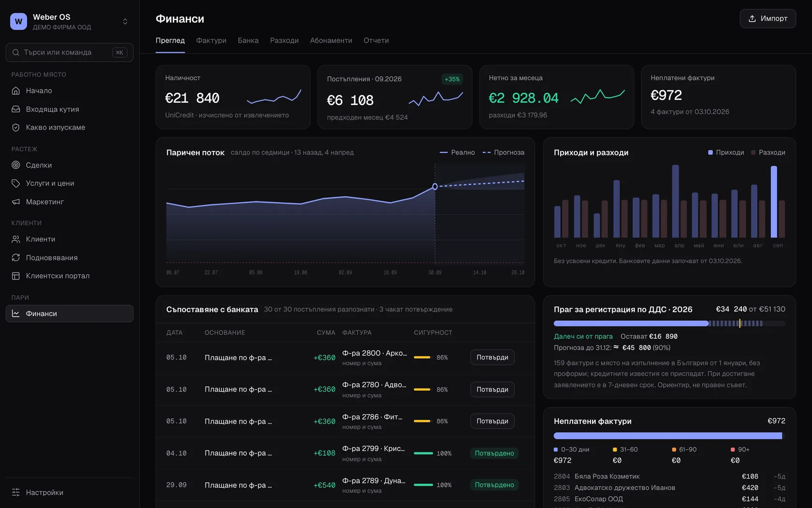Click the ⌘K shortcut badge

(119, 52)
